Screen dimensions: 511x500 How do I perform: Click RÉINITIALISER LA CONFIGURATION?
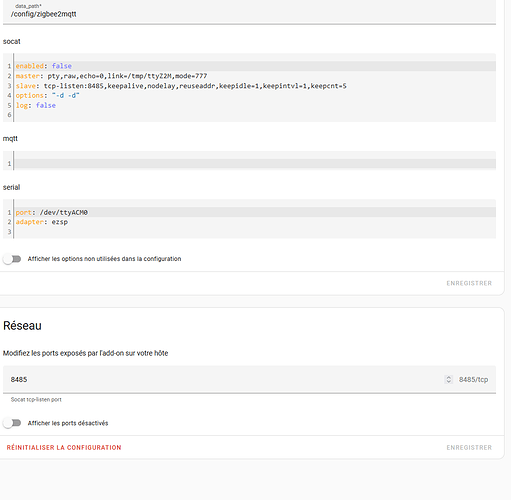pos(64,448)
